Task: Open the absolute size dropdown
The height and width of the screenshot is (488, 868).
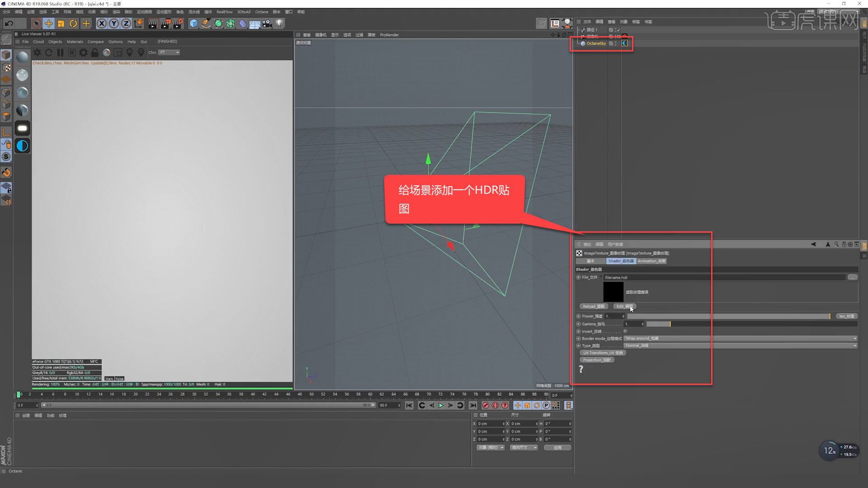Action: [x=524, y=448]
